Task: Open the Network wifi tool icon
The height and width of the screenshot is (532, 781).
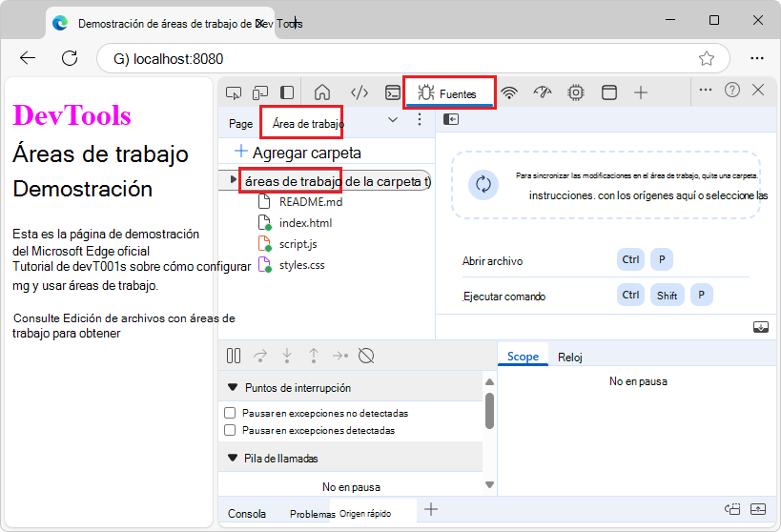Action: pyautogui.click(x=509, y=92)
